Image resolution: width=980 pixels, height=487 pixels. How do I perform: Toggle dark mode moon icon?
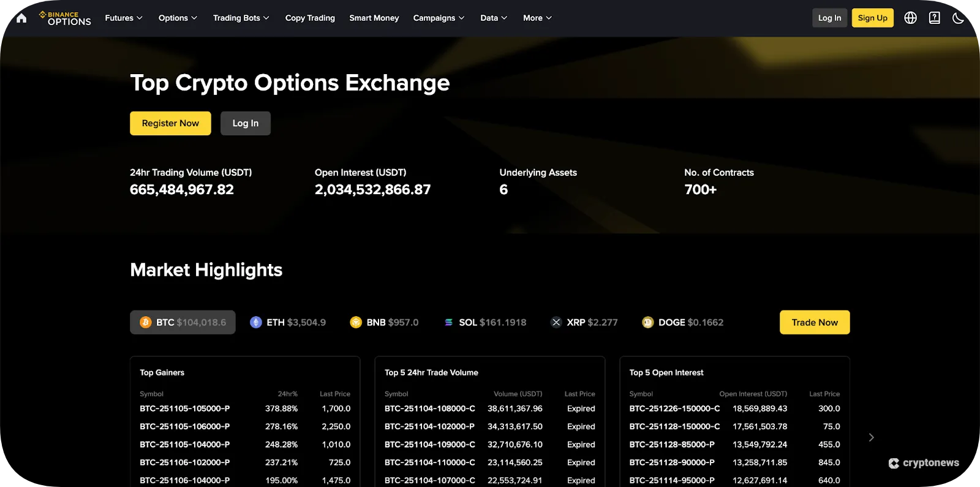click(958, 18)
